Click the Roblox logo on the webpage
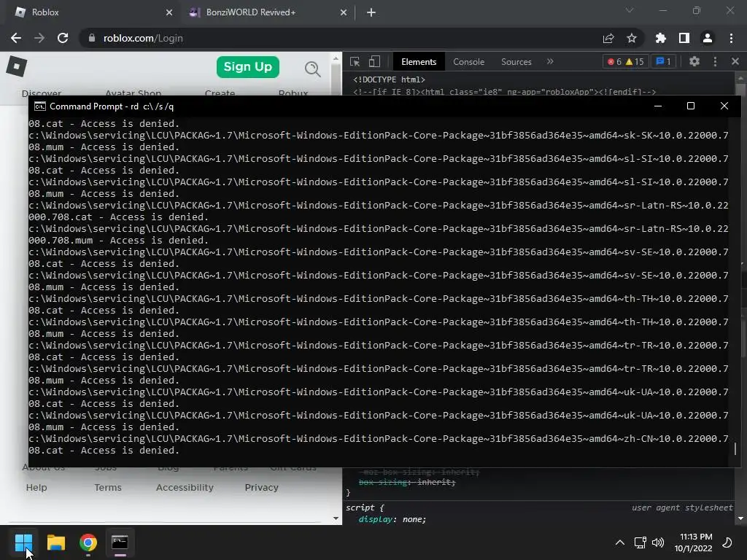Screen dimensions: 747x560 pos(17,66)
